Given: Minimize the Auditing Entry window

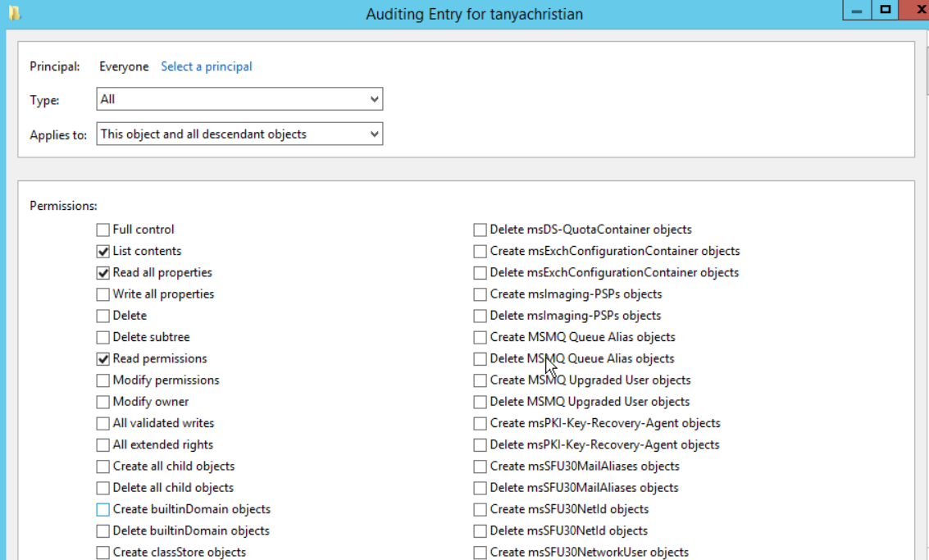Looking at the screenshot, I should pyautogui.click(x=857, y=10).
